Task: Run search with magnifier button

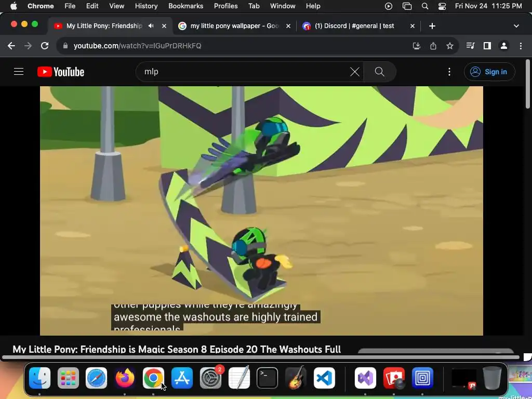Action: click(x=379, y=72)
